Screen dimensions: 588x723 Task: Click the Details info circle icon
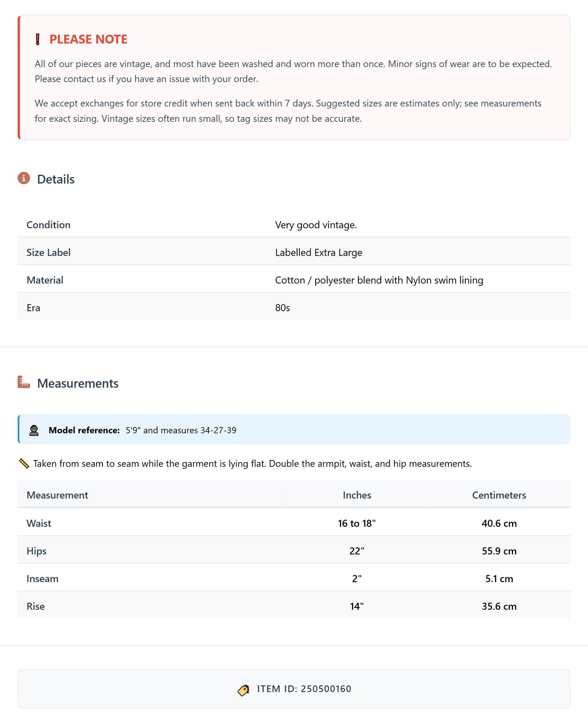[24, 178]
